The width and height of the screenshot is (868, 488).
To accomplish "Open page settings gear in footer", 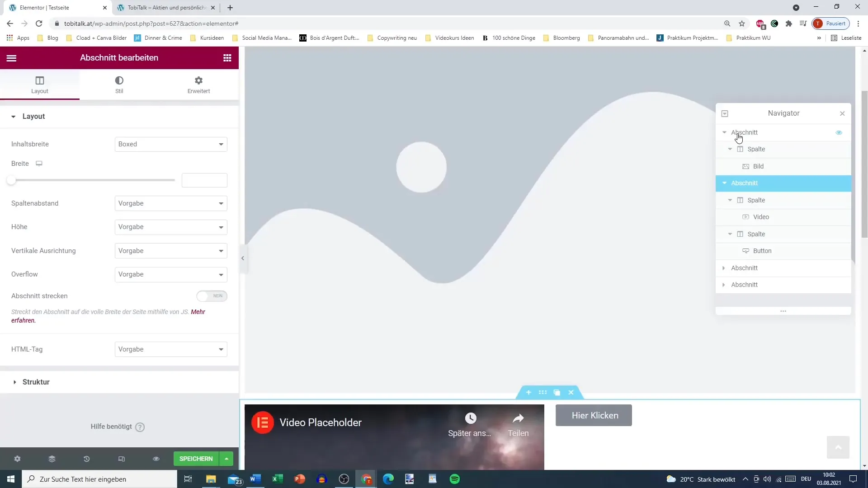I will click(x=17, y=459).
